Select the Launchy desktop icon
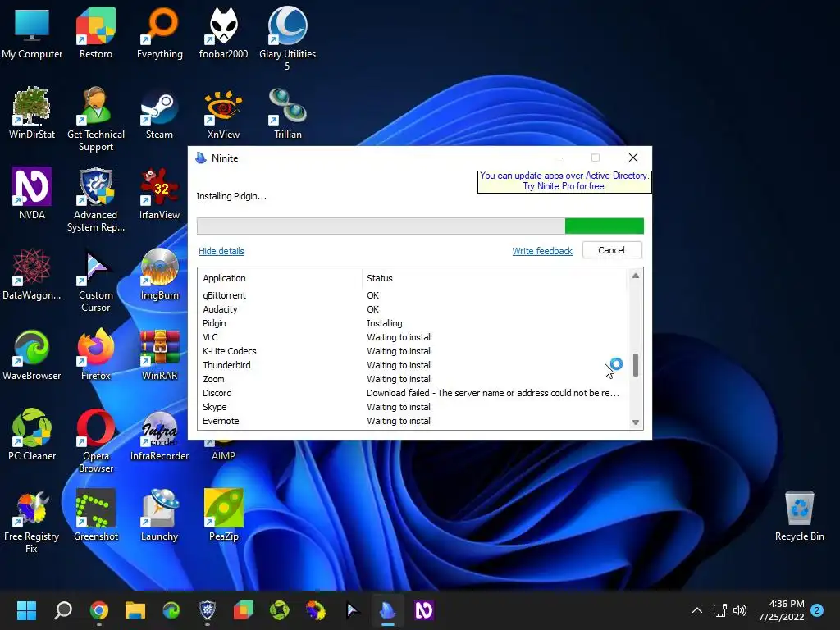Image resolution: width=840 pixels, height=630 pixels. [160, 515]
